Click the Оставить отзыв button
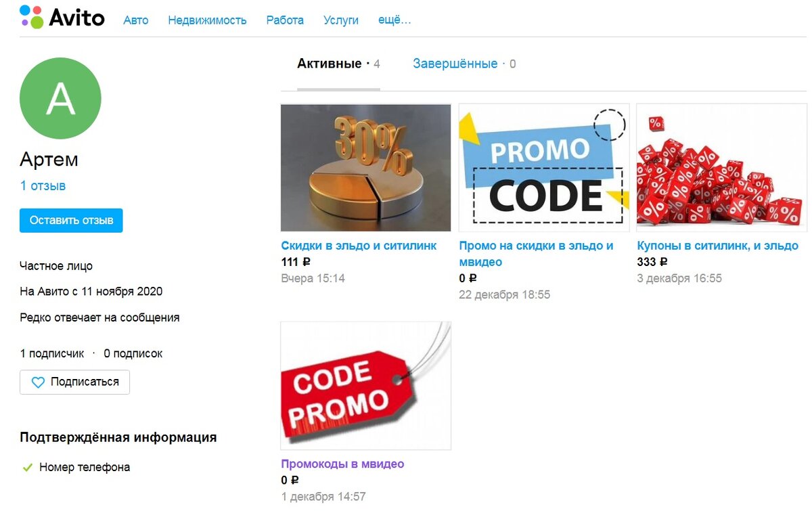The width and height of the screenshot is (812, 511). tap(71, 221)
